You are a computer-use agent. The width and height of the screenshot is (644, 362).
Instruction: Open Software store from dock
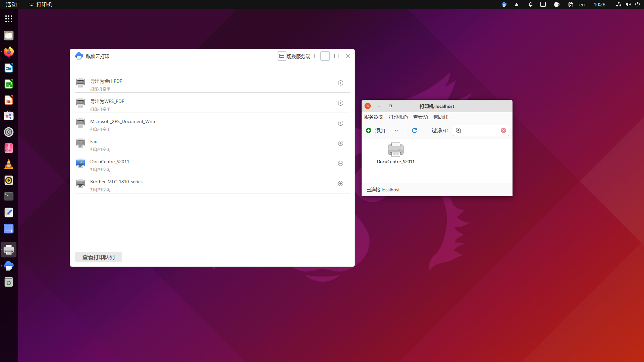click(x=9, y=116)
